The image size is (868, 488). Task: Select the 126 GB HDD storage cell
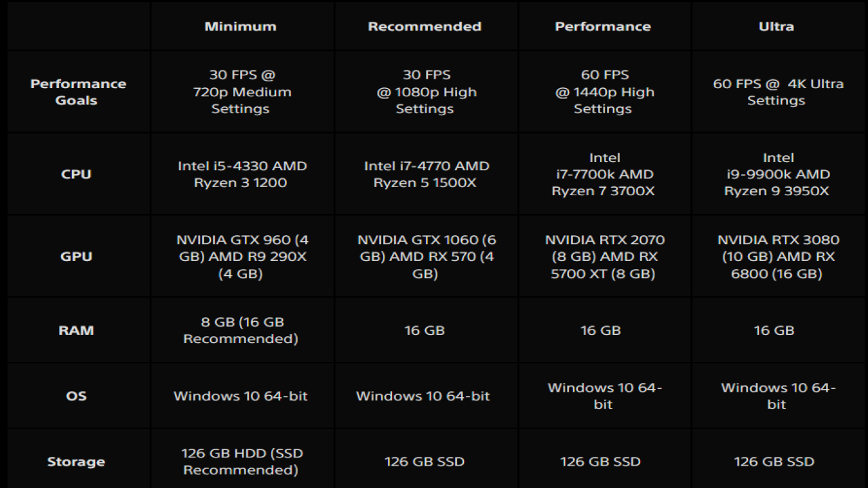click(x=241, y=462)
